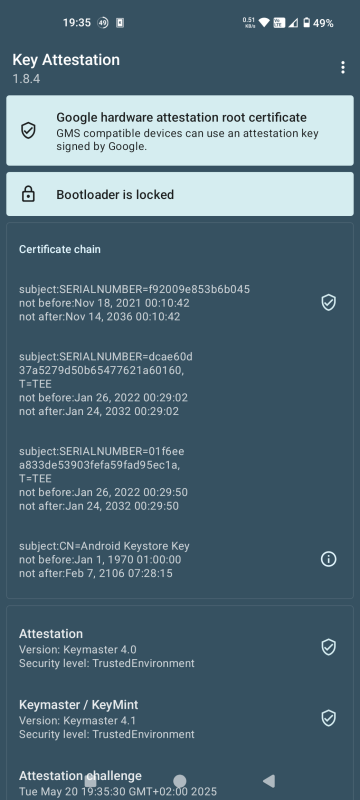Tap the Key Attestation app title
This screenshot has width=360, height=800.
click(x=66, y=60)
